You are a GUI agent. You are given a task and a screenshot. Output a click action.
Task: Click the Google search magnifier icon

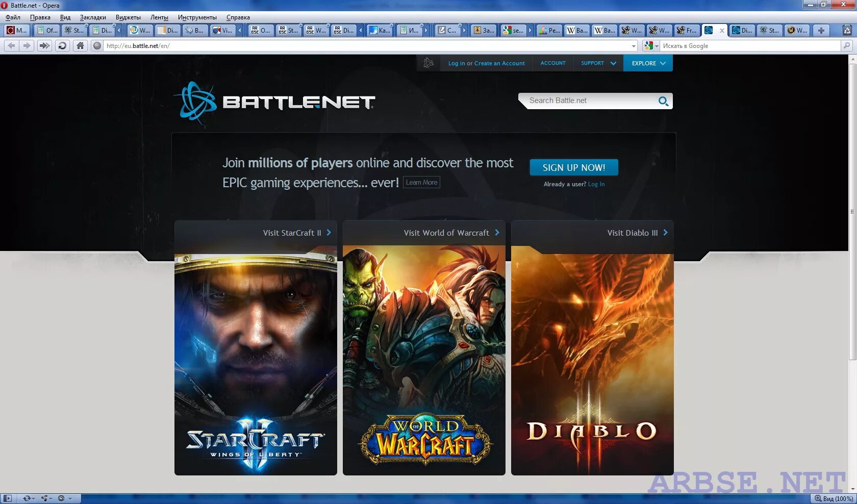coord(847,45)
